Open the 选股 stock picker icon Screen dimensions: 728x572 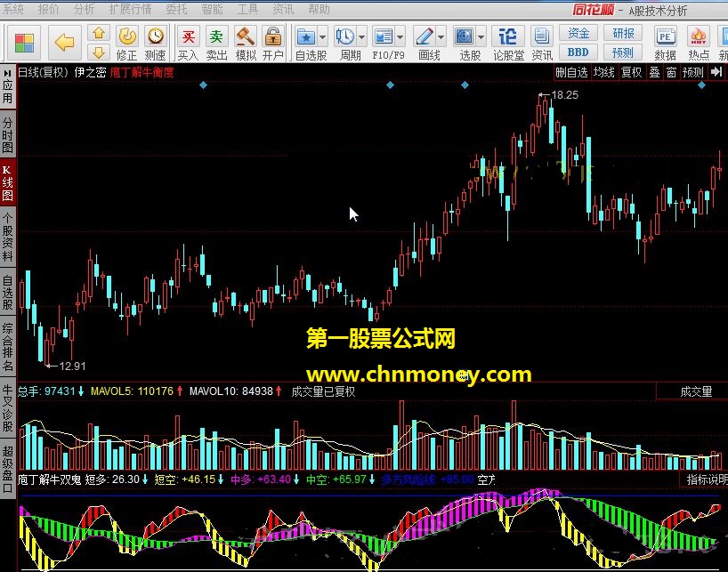464,37
